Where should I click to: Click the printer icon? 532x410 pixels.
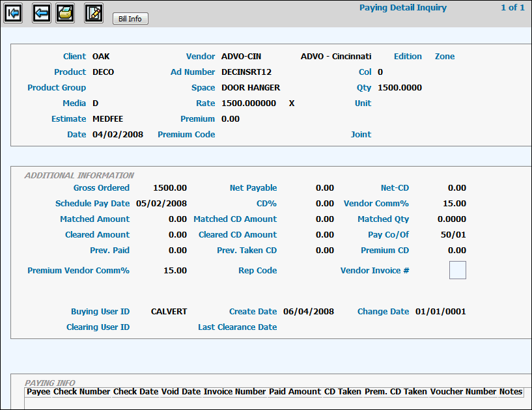click(65, 13)
